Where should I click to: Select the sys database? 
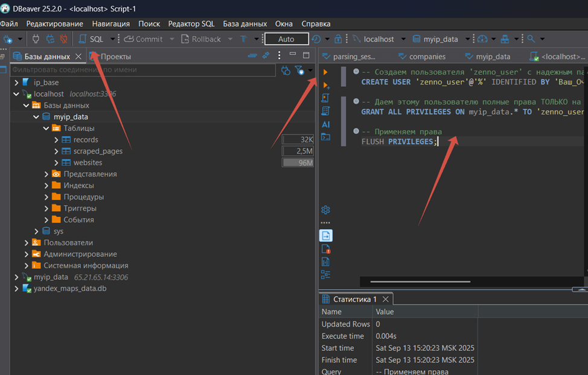58,231
